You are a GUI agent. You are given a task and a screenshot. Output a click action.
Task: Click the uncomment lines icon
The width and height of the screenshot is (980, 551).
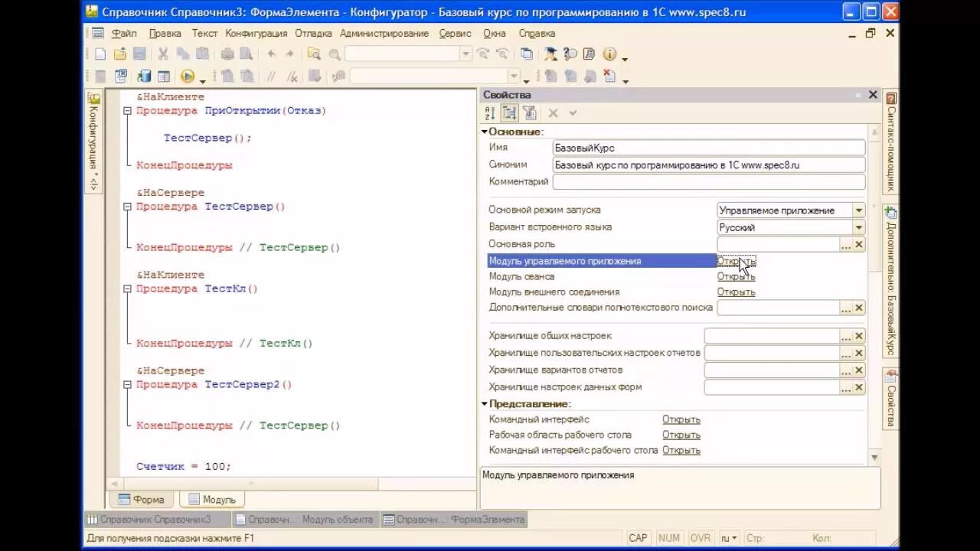tap(292, 77)
